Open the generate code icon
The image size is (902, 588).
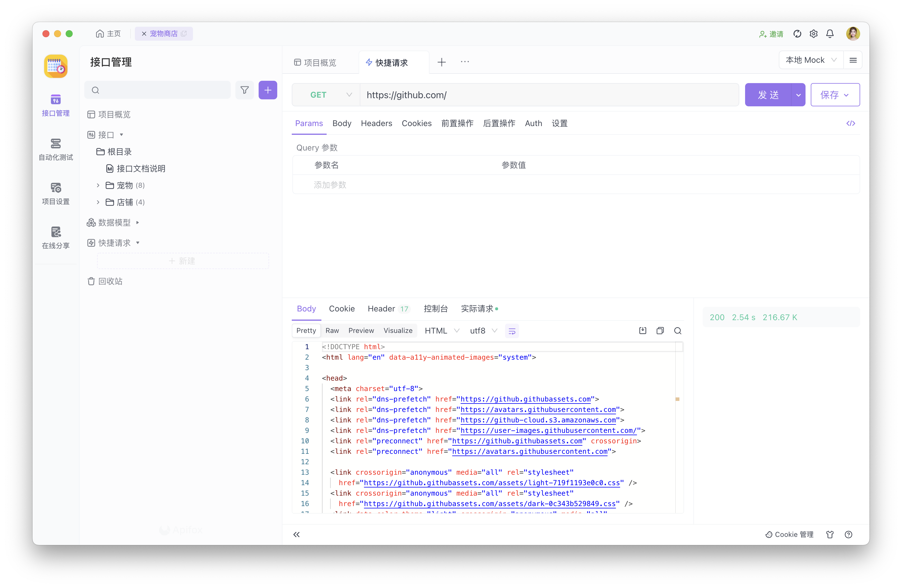851,123
